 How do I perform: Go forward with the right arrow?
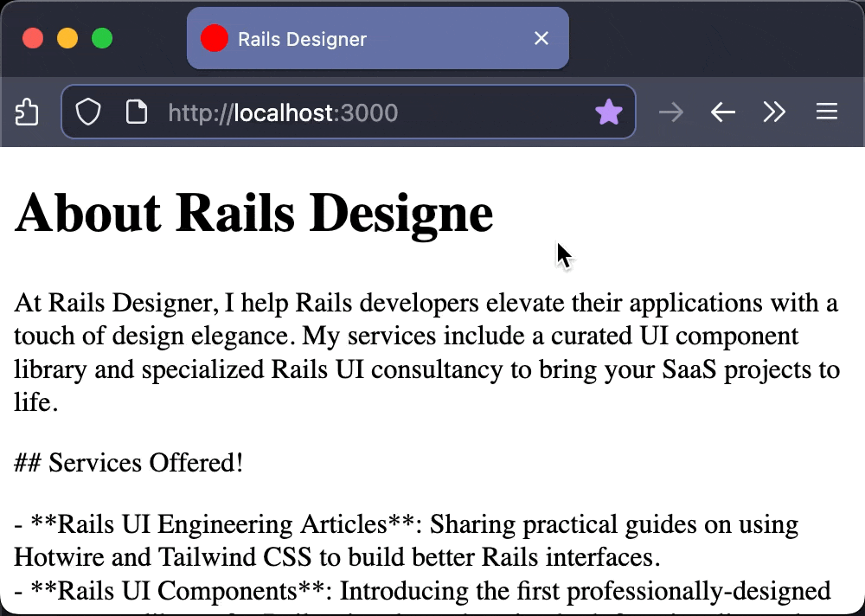pyautogui.click(x=670, y=112)
